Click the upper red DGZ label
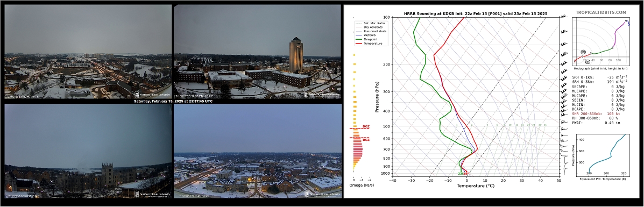Image resolution: width=644 pixels, height=207 pixels. (366, 126)
